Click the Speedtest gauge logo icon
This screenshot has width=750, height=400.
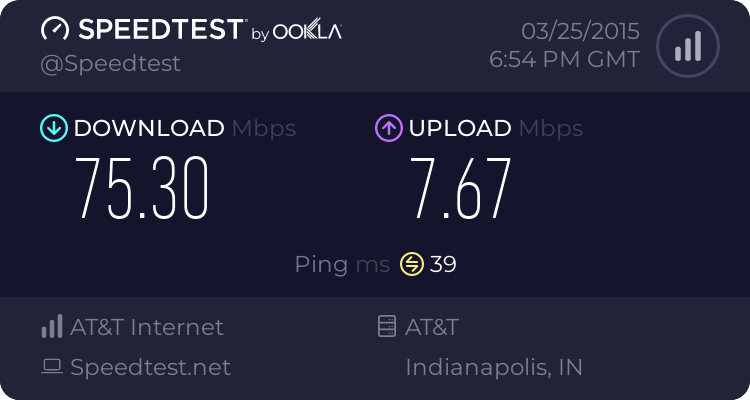click(56, 30)
